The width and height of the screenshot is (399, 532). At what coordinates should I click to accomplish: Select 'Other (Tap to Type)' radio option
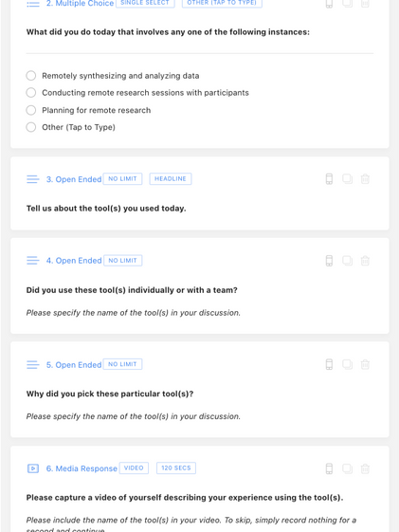pyautogui.click(x=31, y=127)
